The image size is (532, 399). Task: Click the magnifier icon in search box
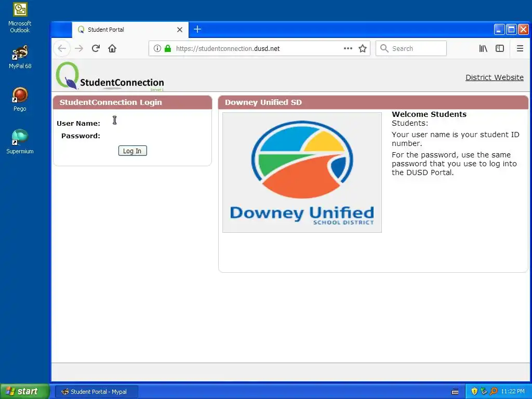point(384,48)
